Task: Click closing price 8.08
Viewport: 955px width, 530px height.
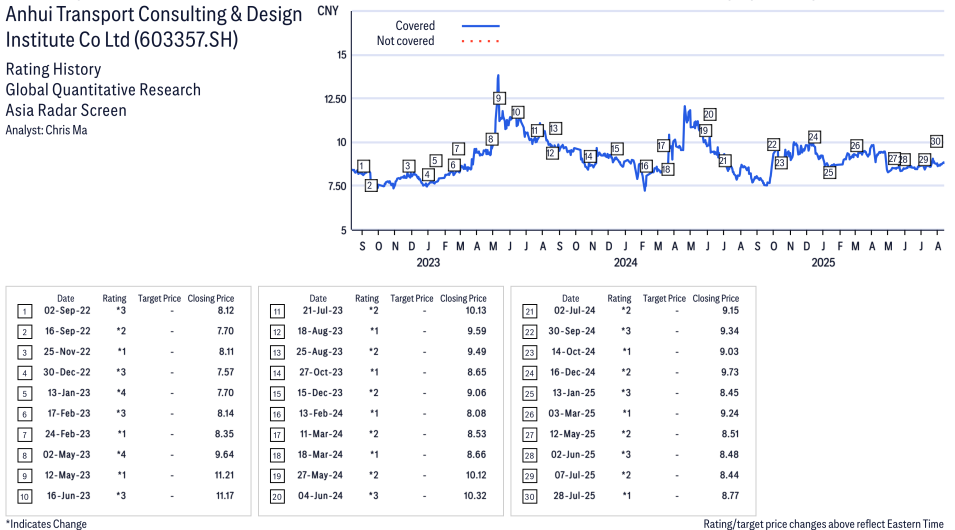Action: tap(476, 414)
